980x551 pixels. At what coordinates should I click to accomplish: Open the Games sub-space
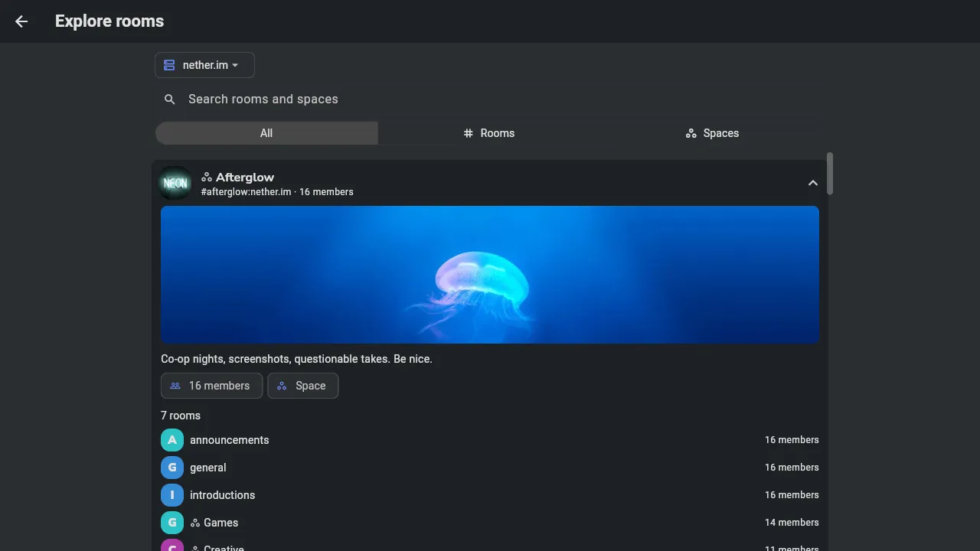click(x=490, y=523)
